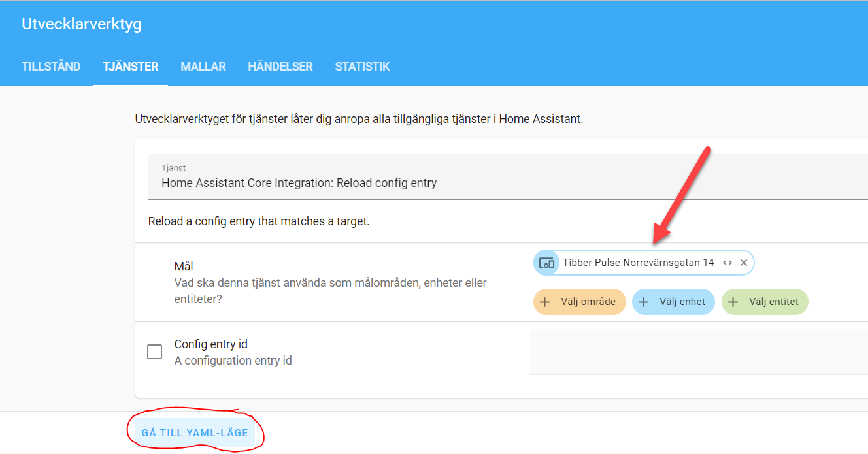Remove Tibber Pulse Norrevärnsgatan 14 target

(744, 263)
